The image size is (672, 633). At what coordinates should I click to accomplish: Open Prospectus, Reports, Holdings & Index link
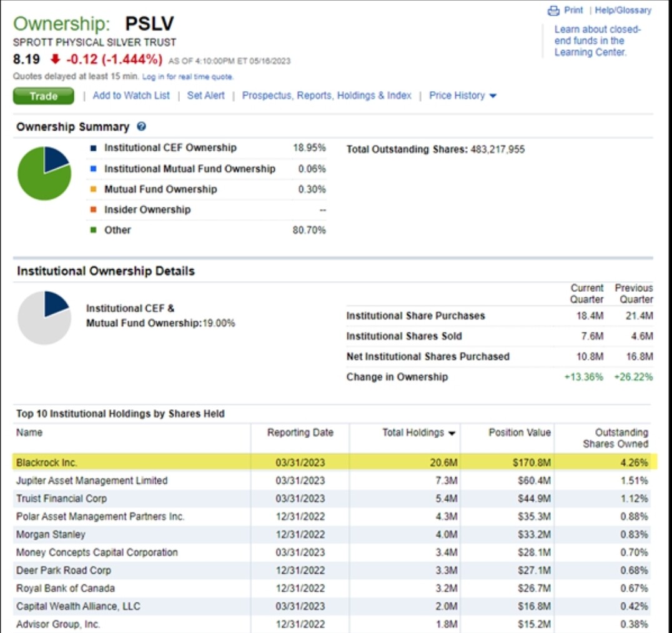click(327, 95)
